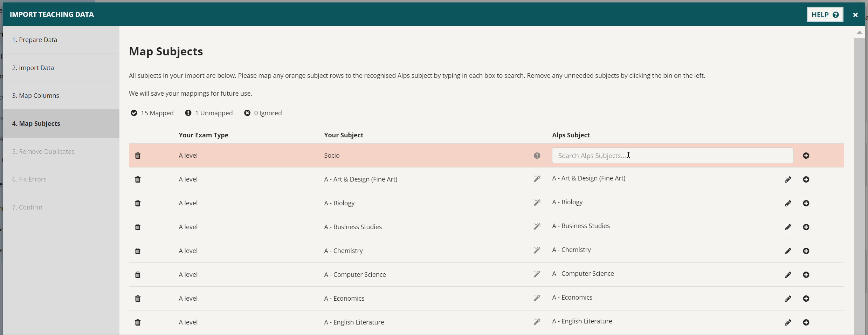868x335 pixels.
Task: Click auto-map wand icon for Biology
Action: click(537, 203)
